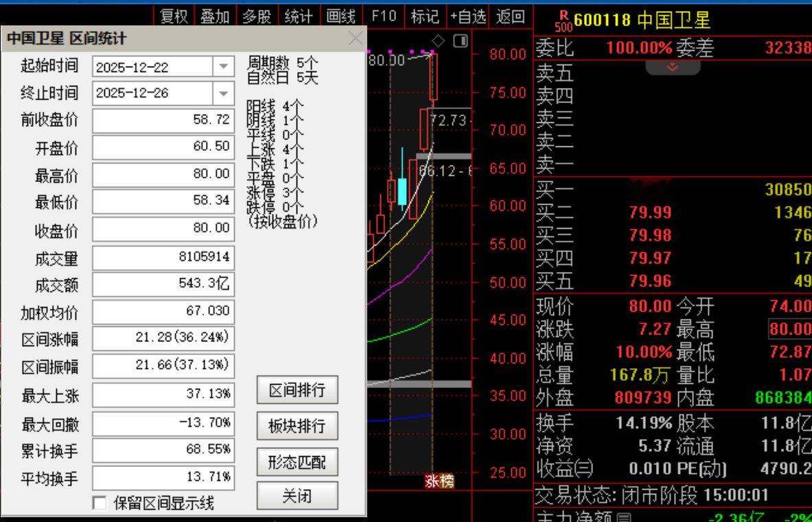The height and width of the screenshot is (522, 812).
Task: Close the 区间统计 dialog with X
Action: pyautogui.click(x=356, y=38)
